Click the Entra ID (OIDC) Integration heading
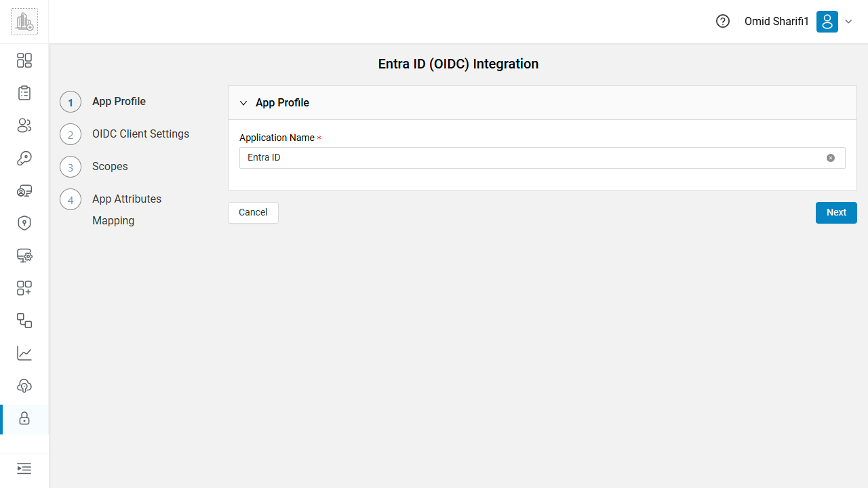This screenshot has width=868, height=488. 458,64
